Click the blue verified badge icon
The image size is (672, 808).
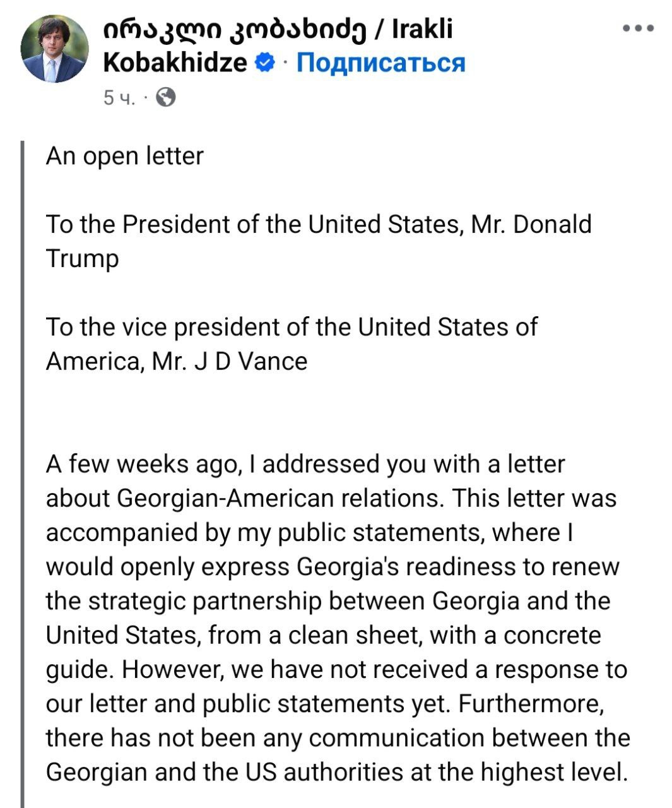[x=265, y=62]
